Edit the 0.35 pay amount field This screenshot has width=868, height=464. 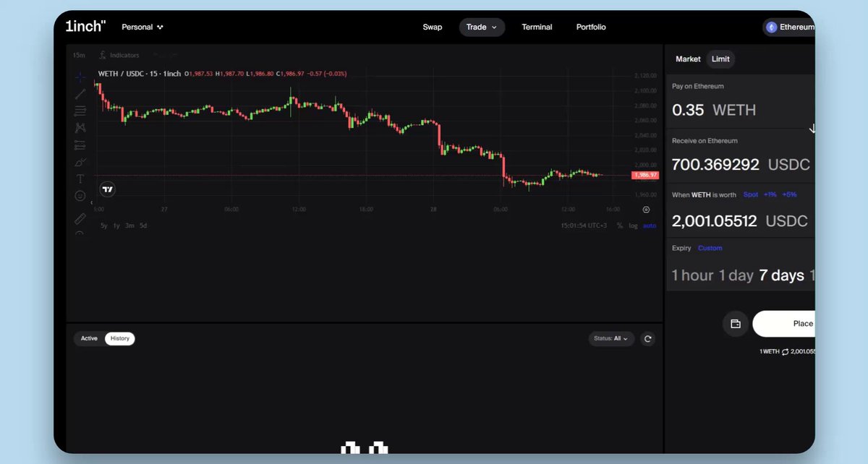point(688,110)
